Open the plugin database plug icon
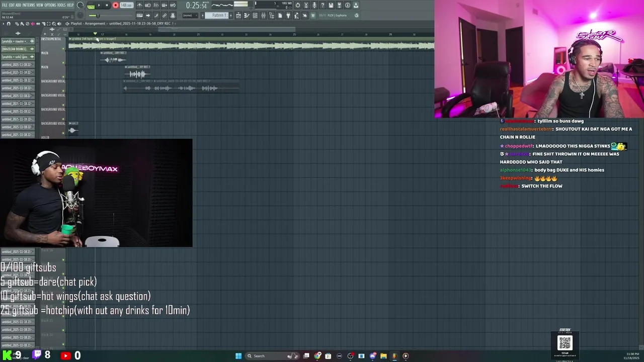This screenshot has height=362, width=644. 288,16
